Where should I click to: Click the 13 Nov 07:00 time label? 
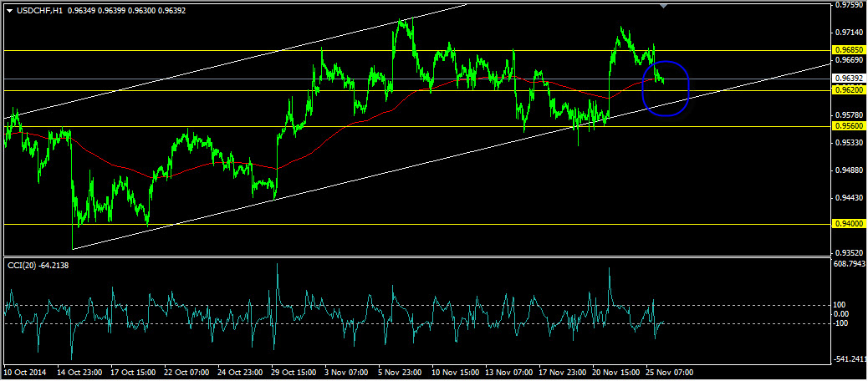point(507,373)
